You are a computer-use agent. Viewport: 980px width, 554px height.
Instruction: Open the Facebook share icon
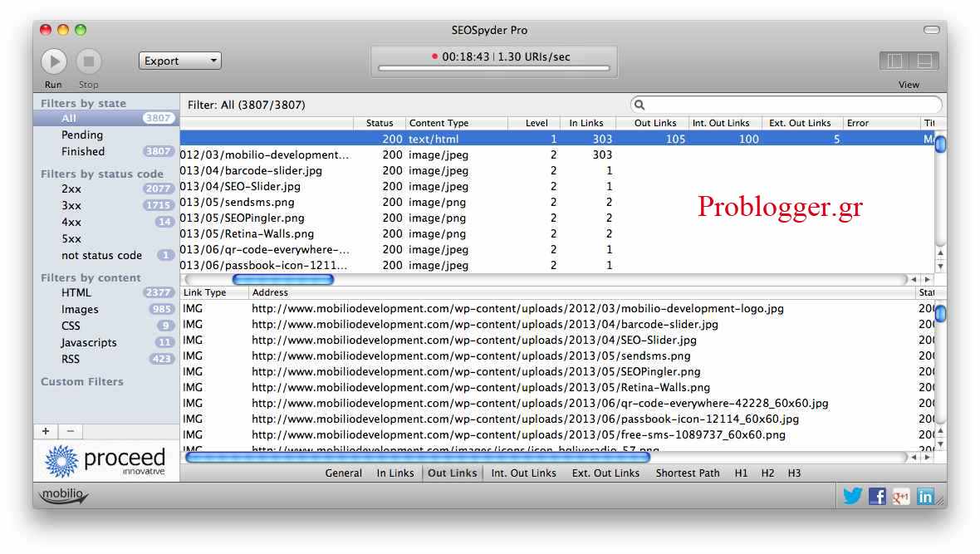877,496
